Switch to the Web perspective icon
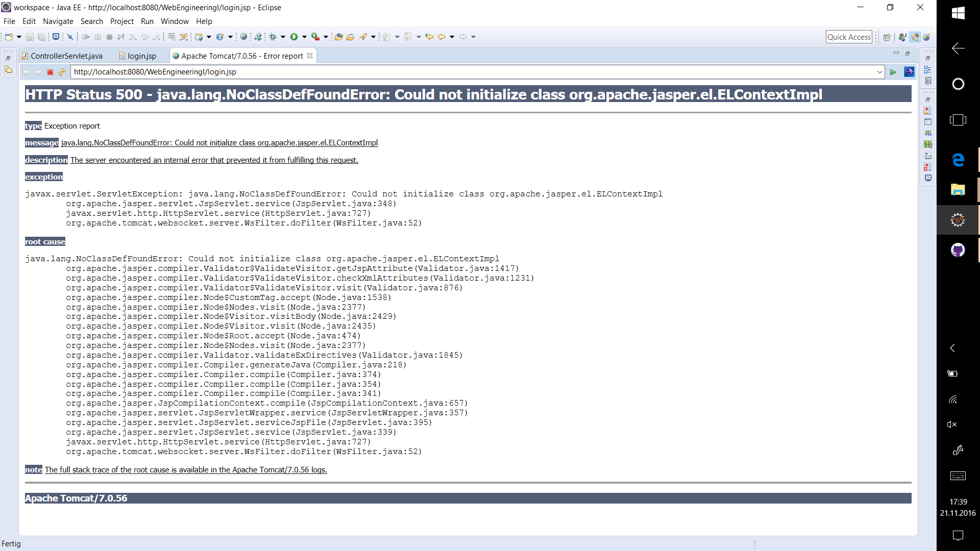 click(x=926, y=37)
